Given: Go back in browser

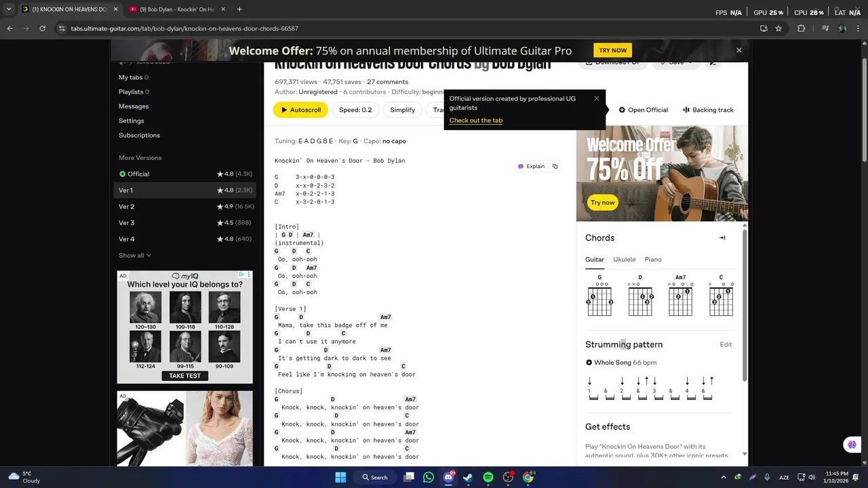Looking at the screenshot, I should (9, 28).
